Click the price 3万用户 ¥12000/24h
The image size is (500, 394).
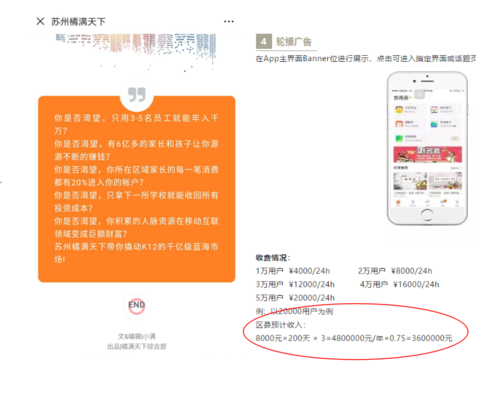tap(295, 284)
